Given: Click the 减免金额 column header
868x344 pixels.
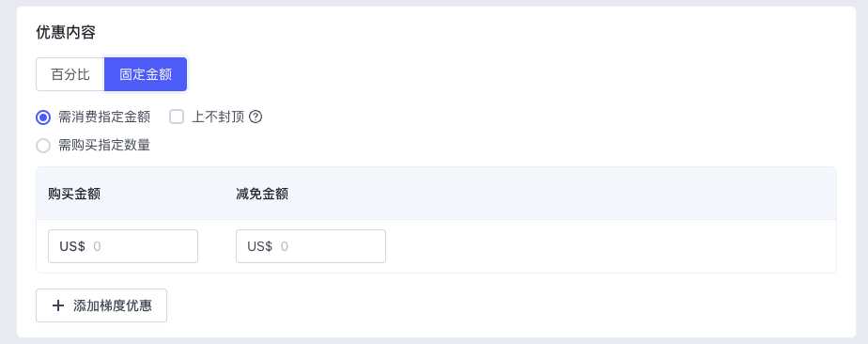Looking at the screenshot, I should pos(262,194).
